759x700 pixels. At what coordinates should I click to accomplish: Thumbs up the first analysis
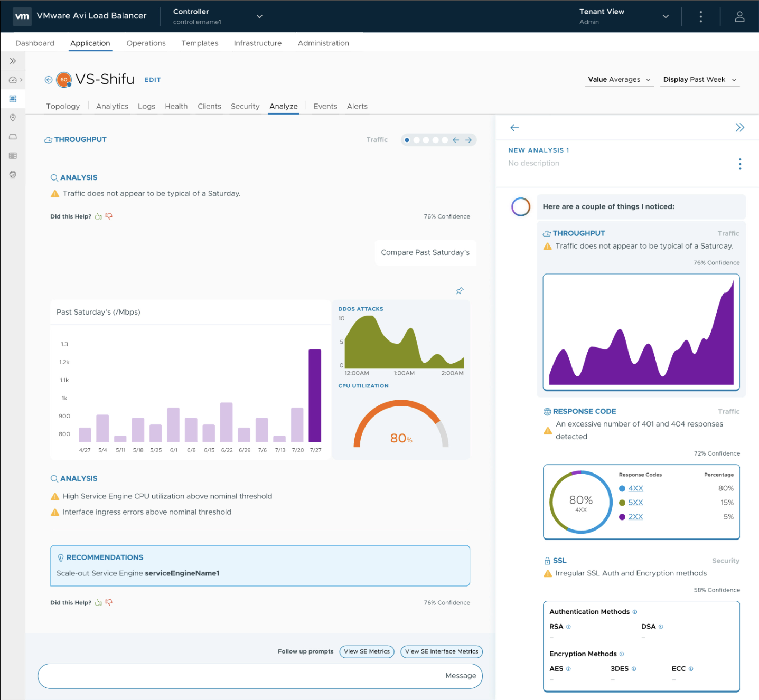click(x=98, y=216)
